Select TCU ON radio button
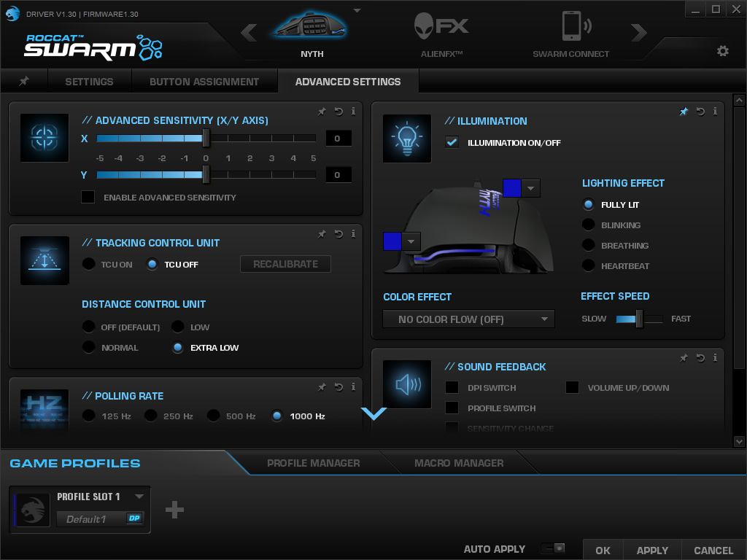747x560 pixels. [x=88, y=264]
